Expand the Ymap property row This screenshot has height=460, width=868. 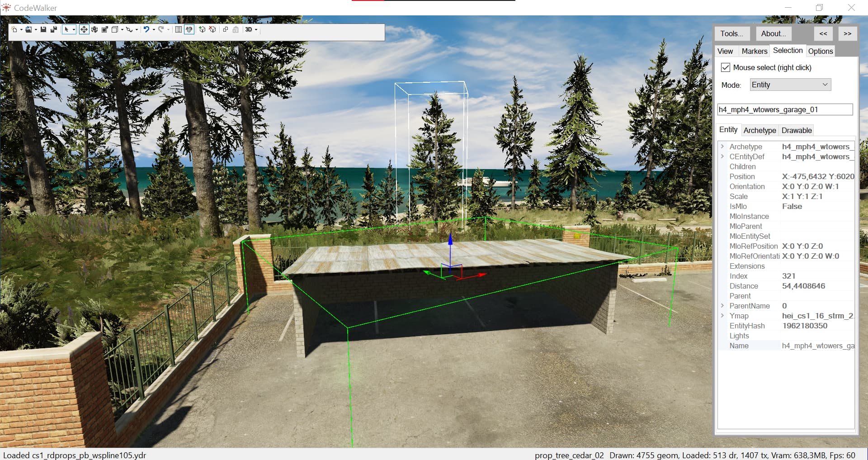pos(722,316)
